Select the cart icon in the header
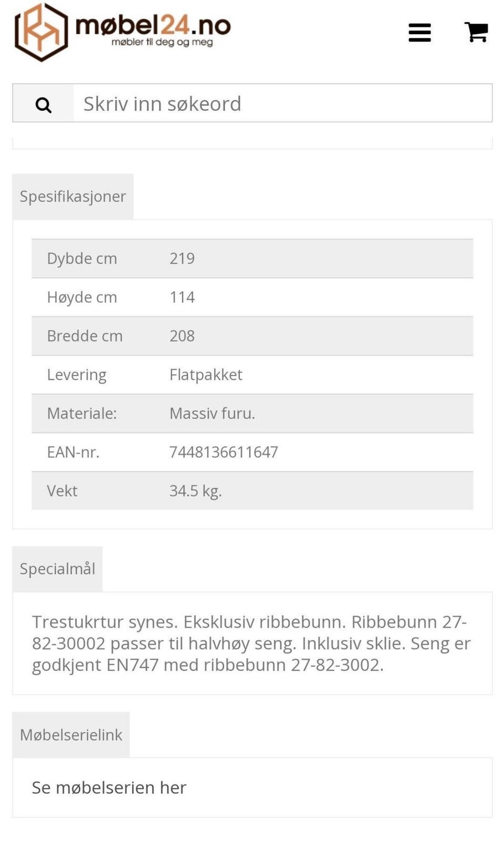This screenshot has height=841, width=504. pos(476,33)
